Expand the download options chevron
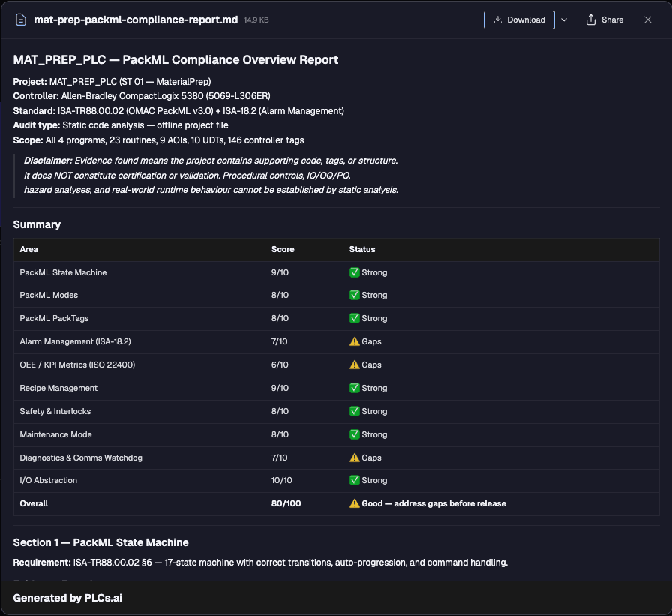 (x=564, y=20)
